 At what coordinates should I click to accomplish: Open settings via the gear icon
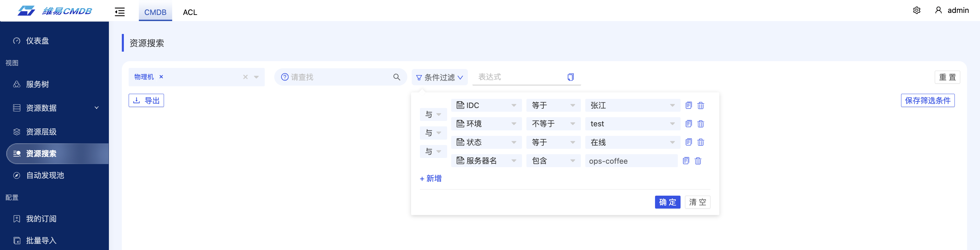(x=916, y=10)
